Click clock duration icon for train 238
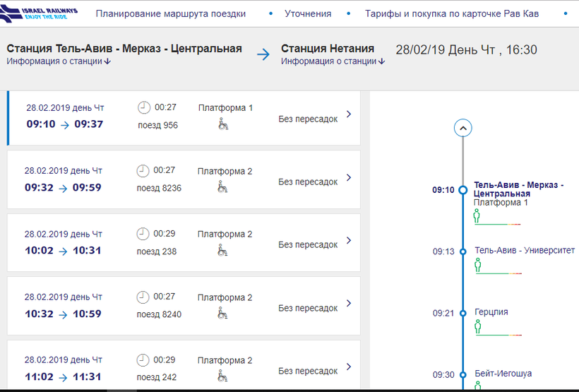 143,234
